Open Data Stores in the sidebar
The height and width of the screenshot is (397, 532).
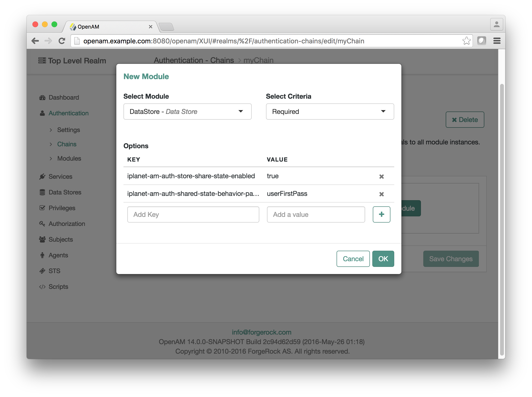pos(65,192)
